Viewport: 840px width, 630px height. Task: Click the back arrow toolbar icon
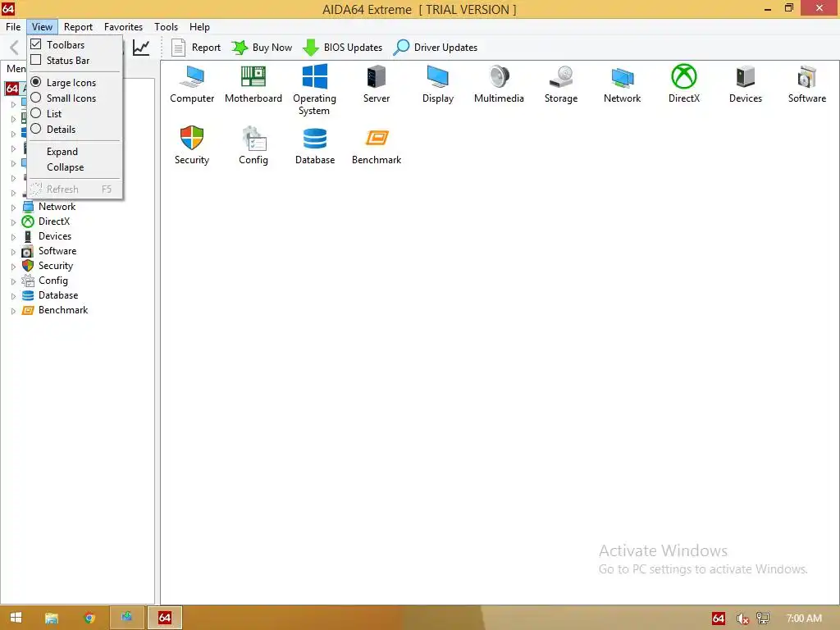tap(15, 47)
